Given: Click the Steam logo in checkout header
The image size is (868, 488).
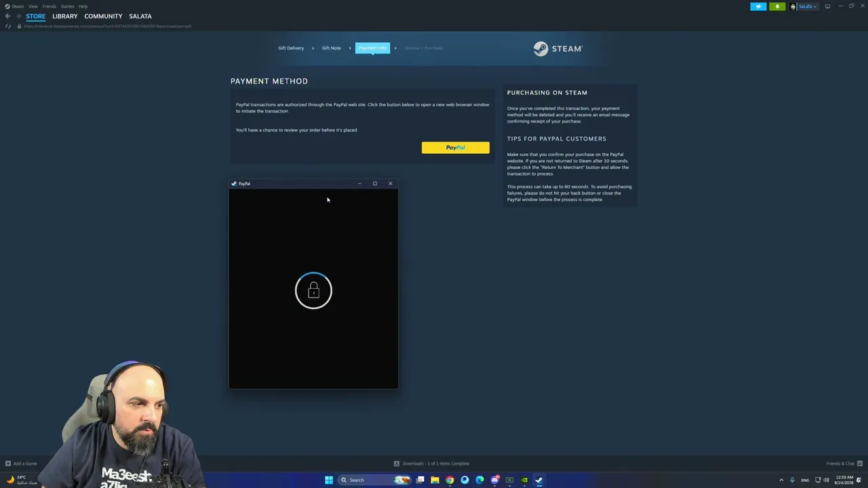Looking at the screenshot, I should tap(557, 49).
